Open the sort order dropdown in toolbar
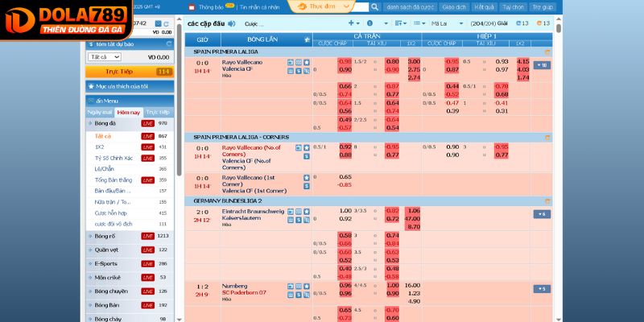This screenshot has height=322, width=644. click(x=401, y=23)
